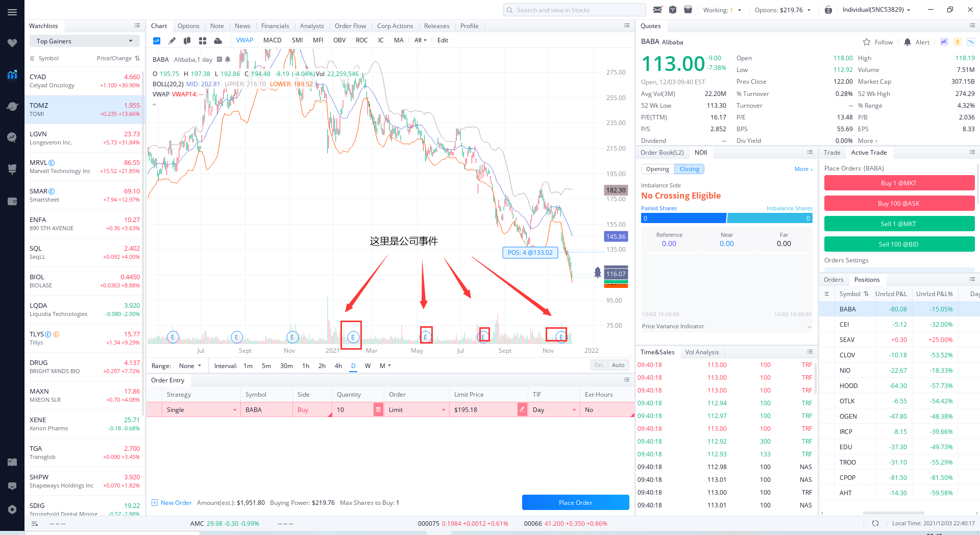Open the mail messages icon
The height and width of the screenshot is (535, 980).
point(657,10)
